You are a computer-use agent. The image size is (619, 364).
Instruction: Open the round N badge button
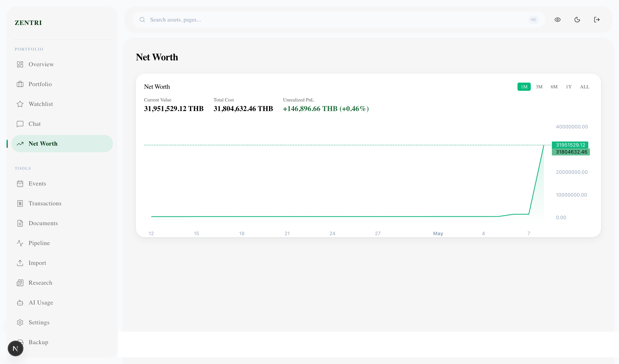coord(16,348)
